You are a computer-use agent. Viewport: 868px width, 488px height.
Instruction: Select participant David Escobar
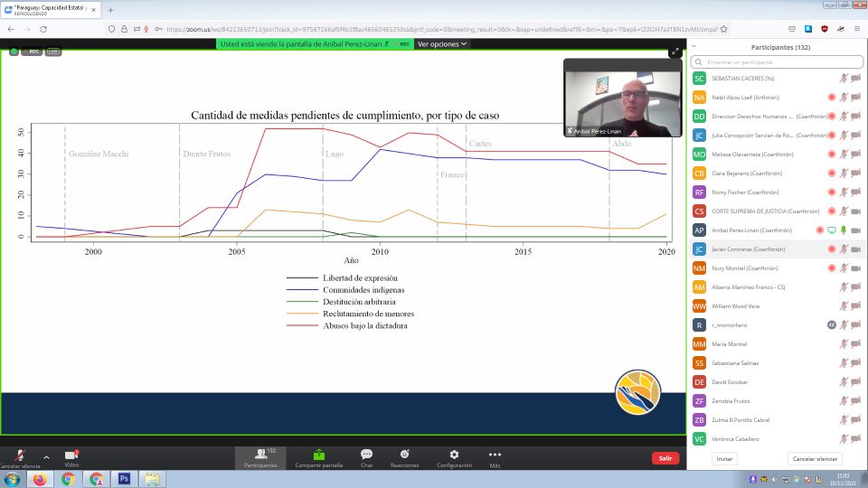point(778,382)
